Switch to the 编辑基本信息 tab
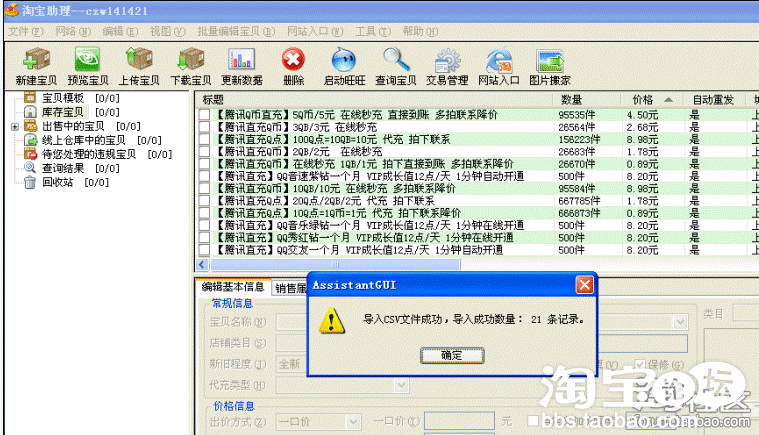The image size is (759, 435). point(233,287)
